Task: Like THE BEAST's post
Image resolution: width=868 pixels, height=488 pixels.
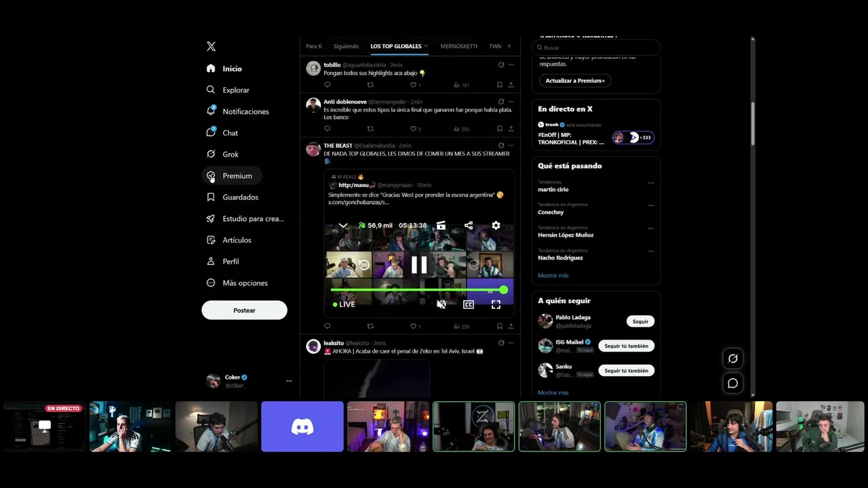Action: [x=413, y=326]
